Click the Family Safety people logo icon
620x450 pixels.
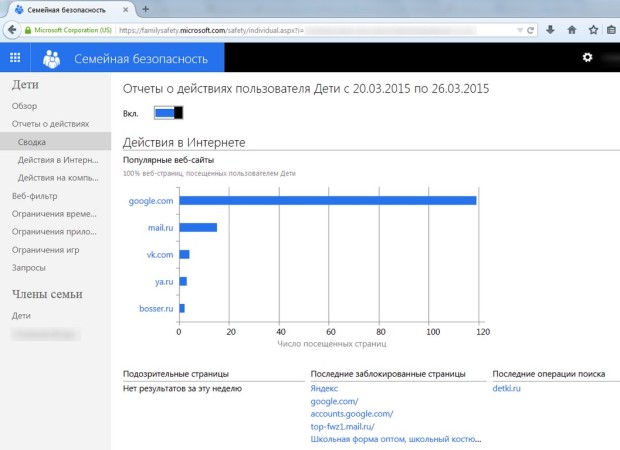pos(51,59)
